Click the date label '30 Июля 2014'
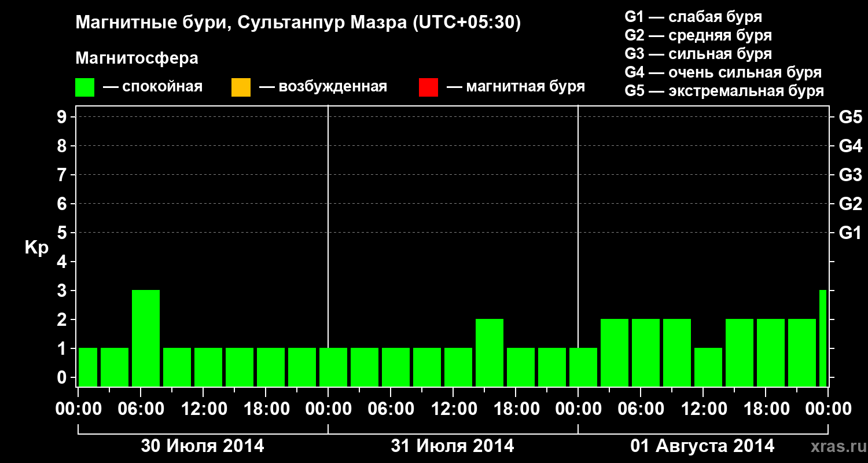The width and height of the screenshot is (868, 463). coord(203,446)
